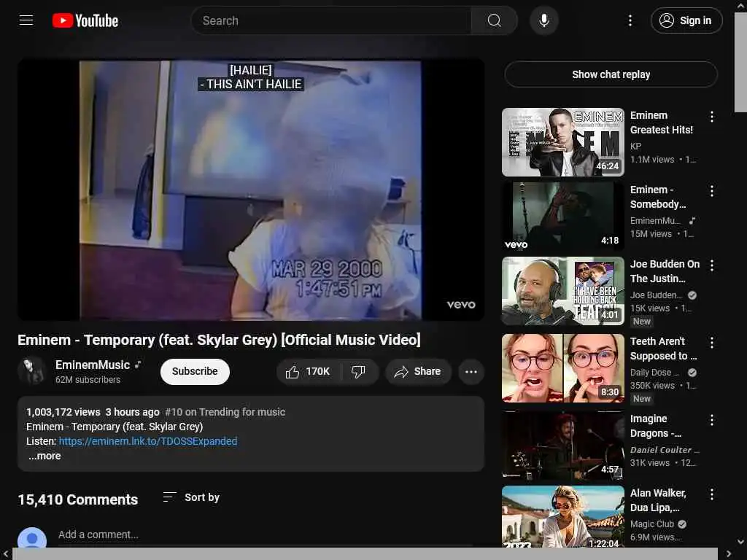Open Daily Dose channel name
The image size is (747, 560).
point(654,373)
